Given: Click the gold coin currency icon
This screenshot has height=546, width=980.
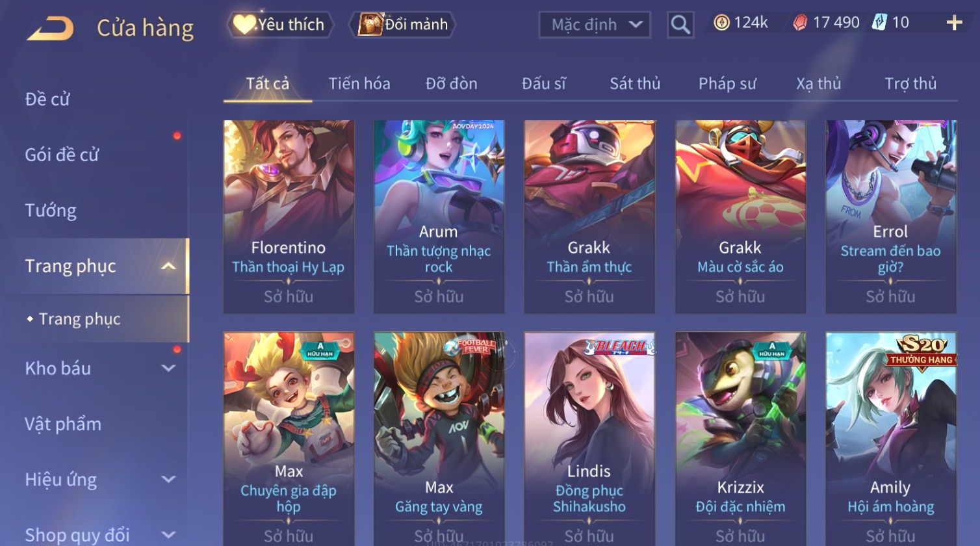Looking at the screenshot, I should tap(721, 23).
